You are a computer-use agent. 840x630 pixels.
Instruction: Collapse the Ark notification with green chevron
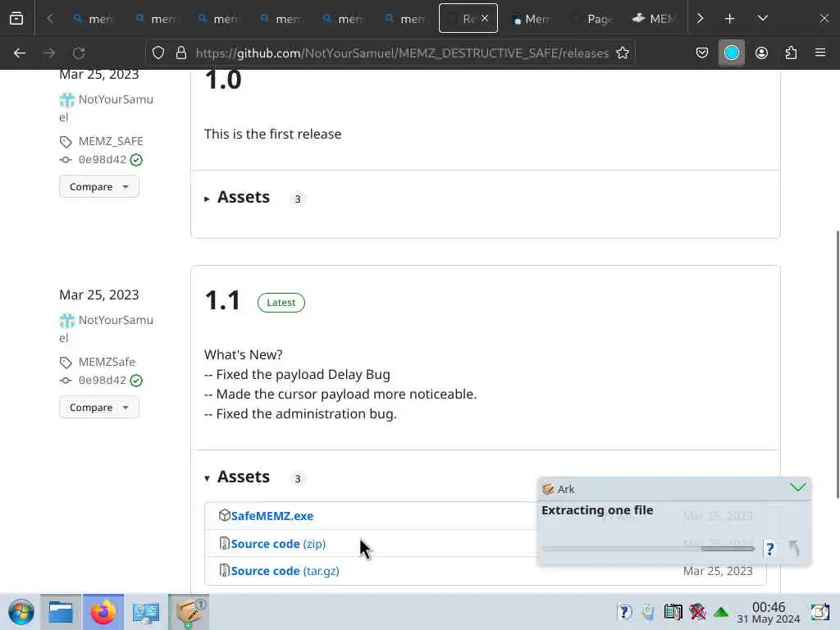pyautogui.click(x=797, y=487)
